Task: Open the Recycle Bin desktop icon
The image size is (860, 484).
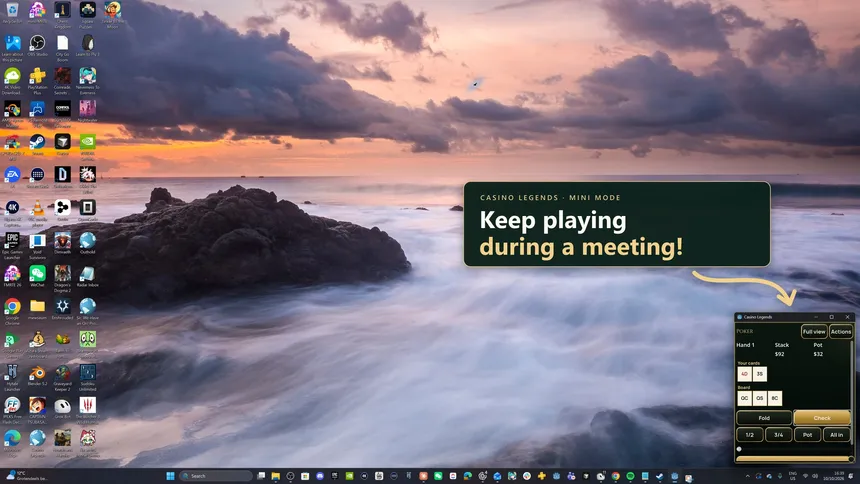Action: [12, 13]
